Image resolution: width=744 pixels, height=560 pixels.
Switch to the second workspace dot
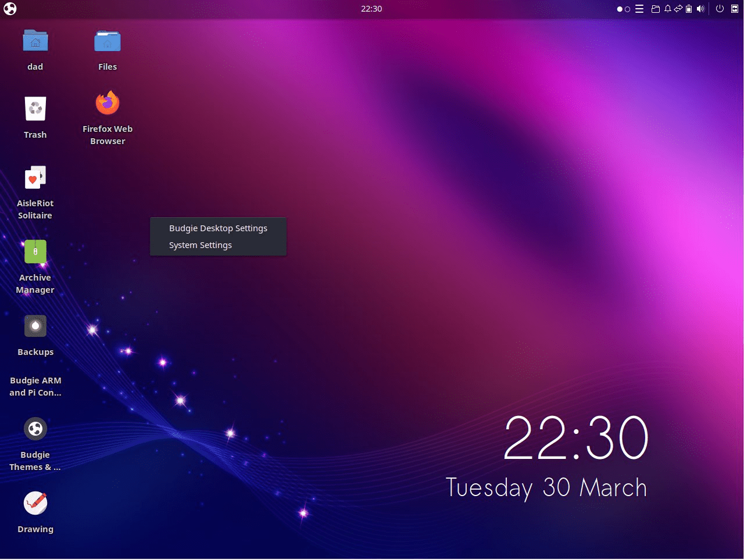coord(628,9)
